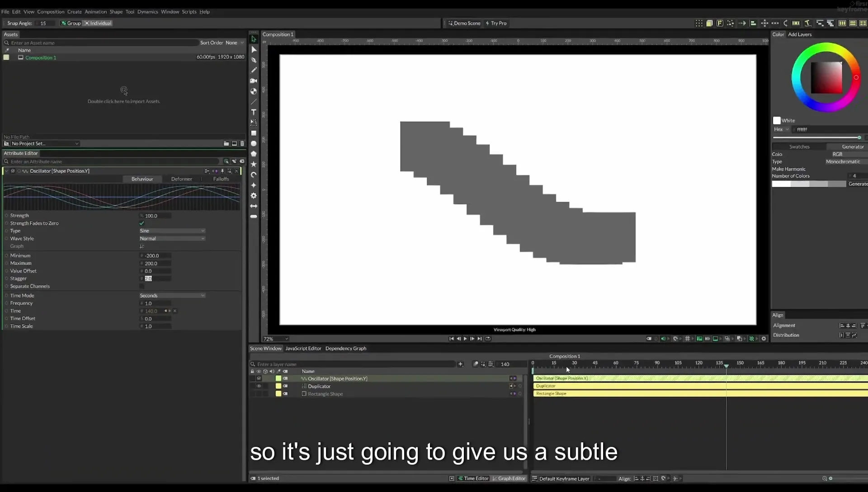Open the Graph Editor button
Screen dimensions: 868x492
pyautogui.click(x=509, y=478)
